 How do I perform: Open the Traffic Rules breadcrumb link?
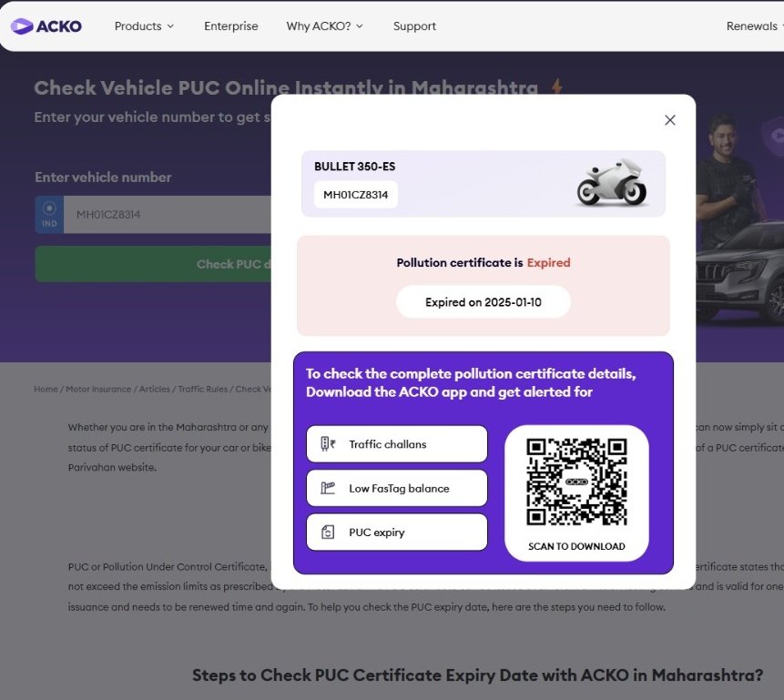point(202,389)
